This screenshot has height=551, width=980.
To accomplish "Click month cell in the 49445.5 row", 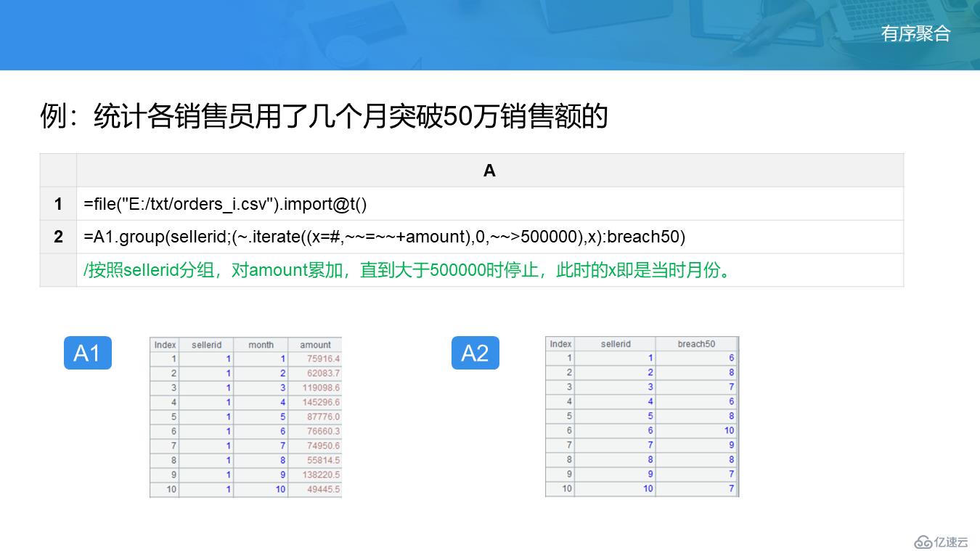I will point(261,489).
